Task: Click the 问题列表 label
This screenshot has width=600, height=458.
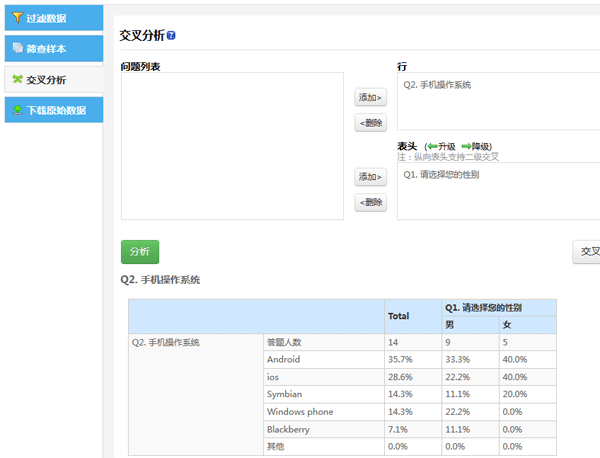Action: [140, 67]
